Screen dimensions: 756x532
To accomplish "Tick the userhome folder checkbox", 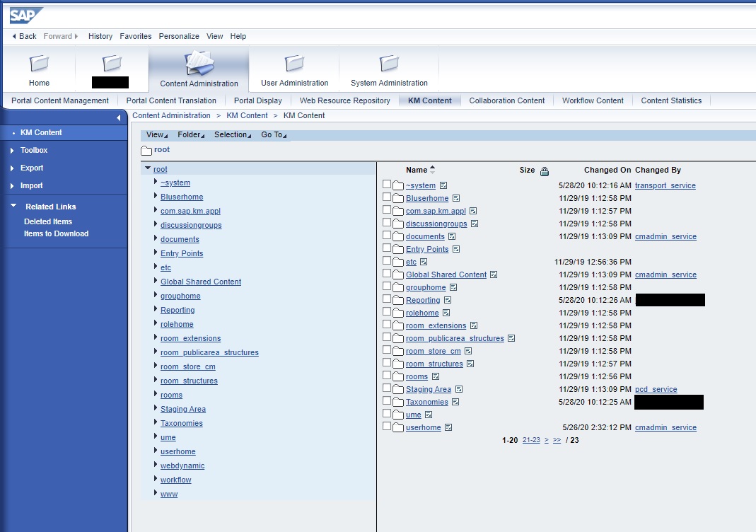I will [x=387, y=426].
